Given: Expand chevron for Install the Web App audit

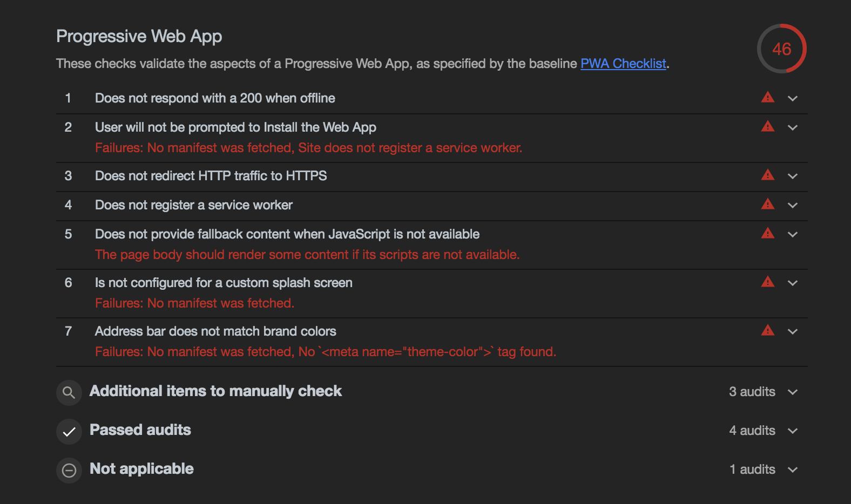Looking at the screenshot, I should point(792,127).
